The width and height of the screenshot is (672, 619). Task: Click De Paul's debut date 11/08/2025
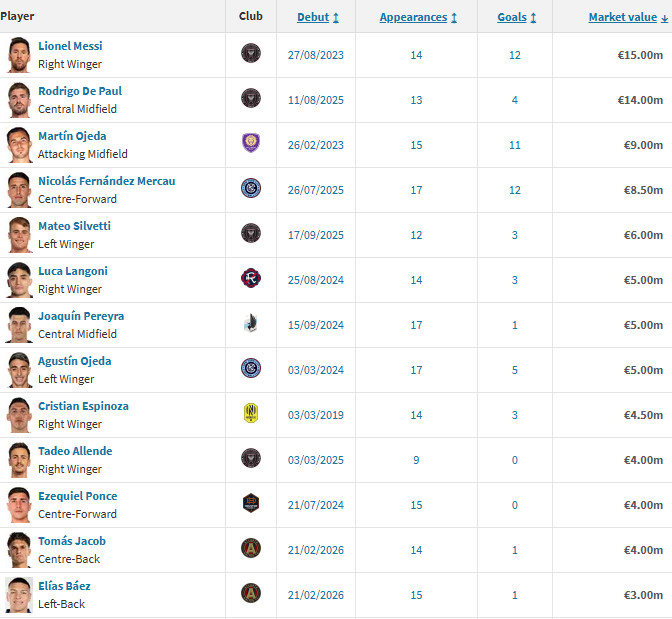click(x=316, y=100)
